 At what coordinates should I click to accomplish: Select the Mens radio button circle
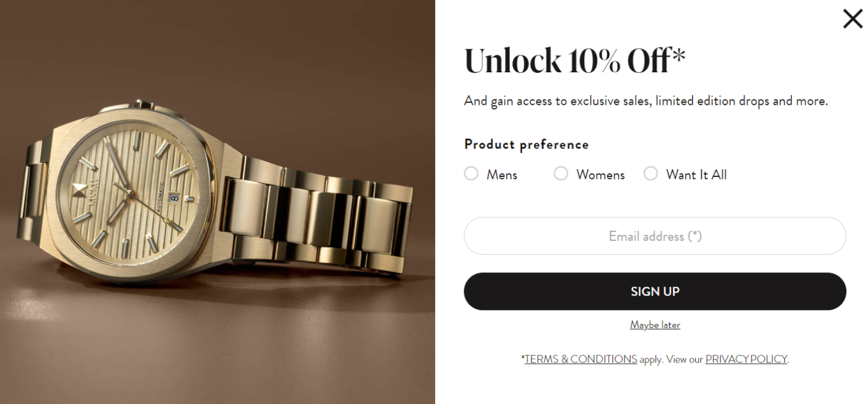tap(471, 173)
